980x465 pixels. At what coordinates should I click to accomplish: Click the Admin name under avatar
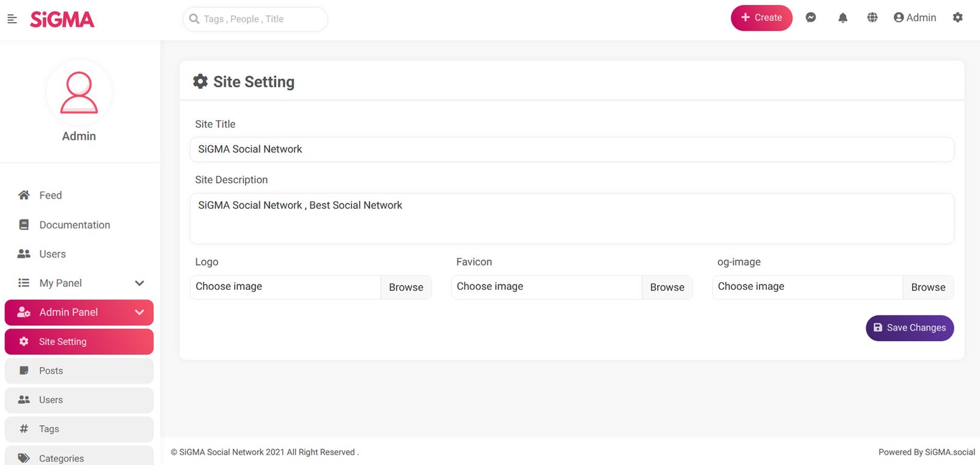[79, 136]
